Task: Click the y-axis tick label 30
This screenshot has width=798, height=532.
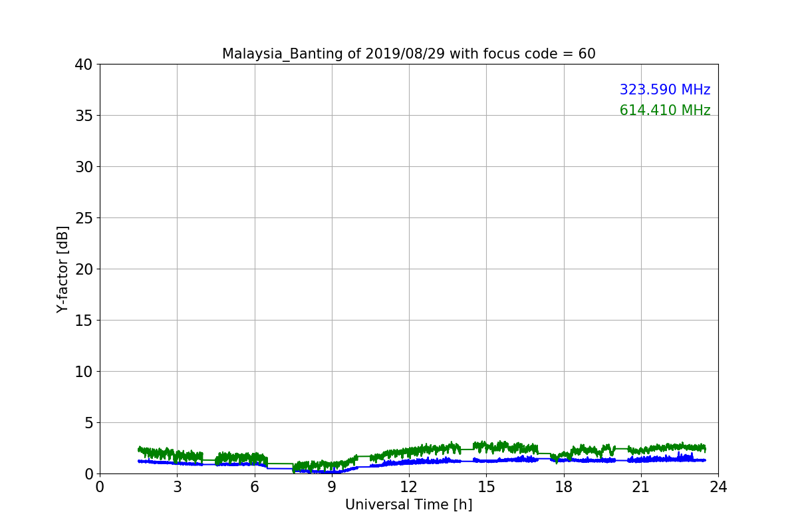Action: click(83, 167)
